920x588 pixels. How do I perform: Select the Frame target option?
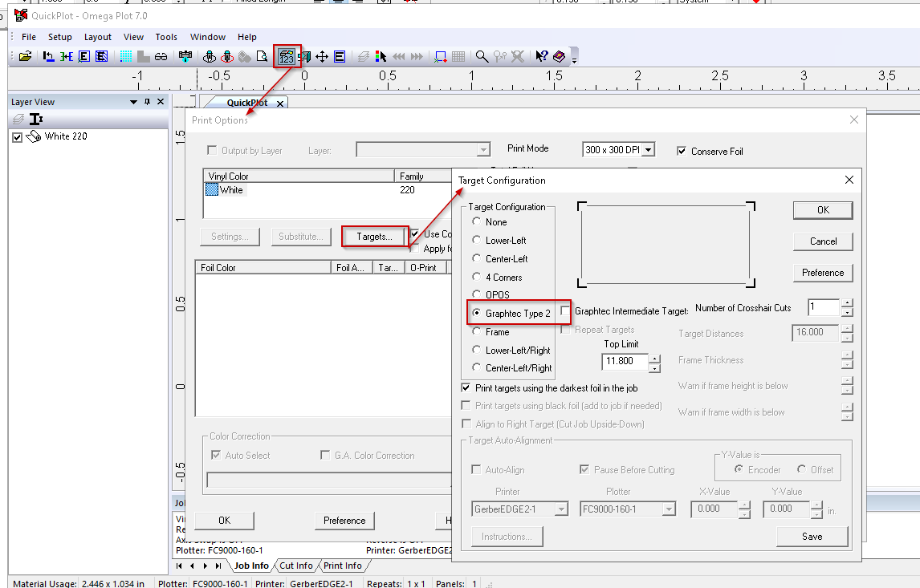click(476, 331)
